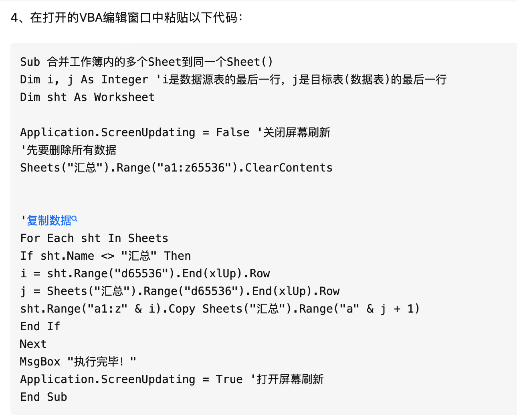The image size is (517, 420).
Task: Click the Next statement line
Action: (33, 344)
